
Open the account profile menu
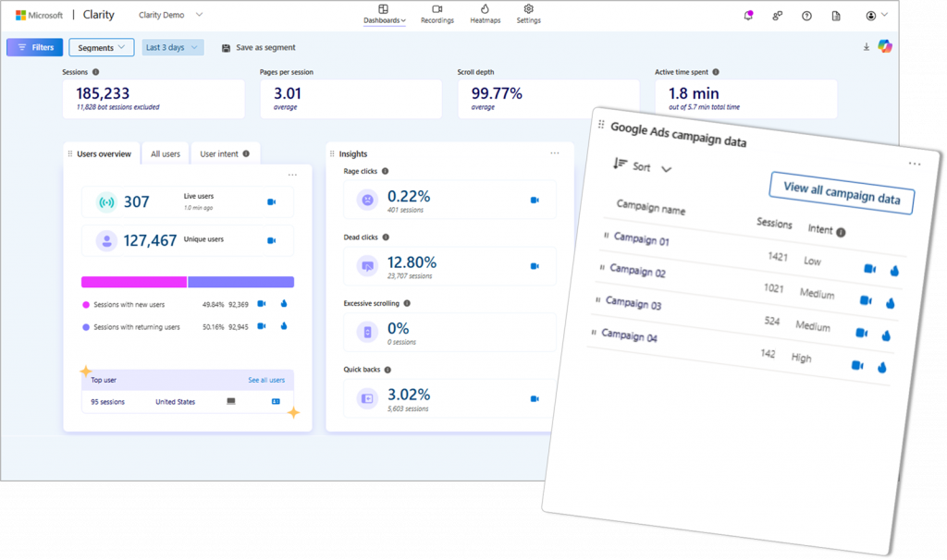click(877, 16)
